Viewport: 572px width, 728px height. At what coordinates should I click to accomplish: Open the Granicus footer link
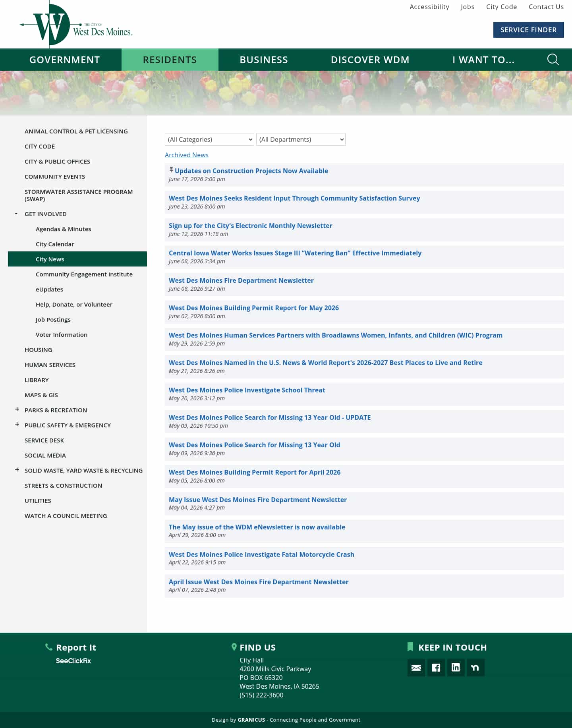(251, 720)
